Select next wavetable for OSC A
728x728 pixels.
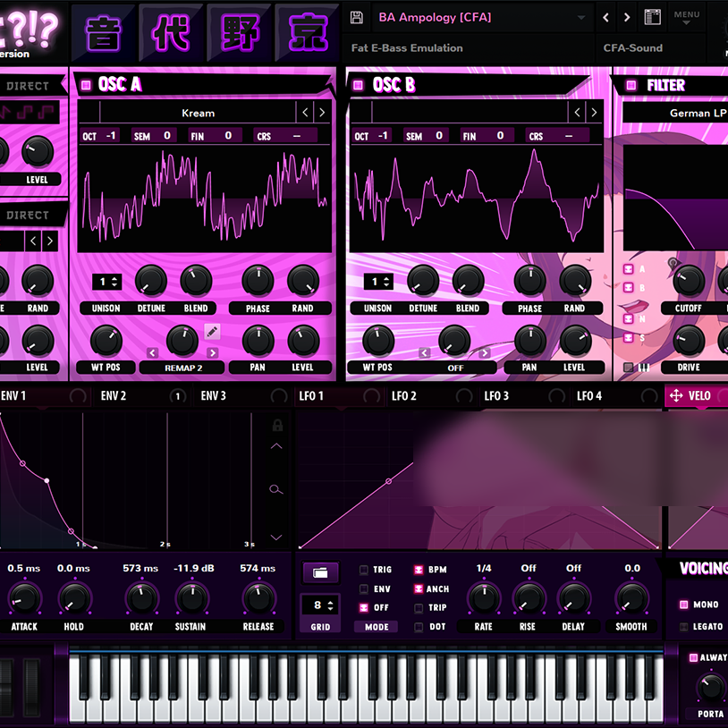pyautogui.click(x=322, y=113)
